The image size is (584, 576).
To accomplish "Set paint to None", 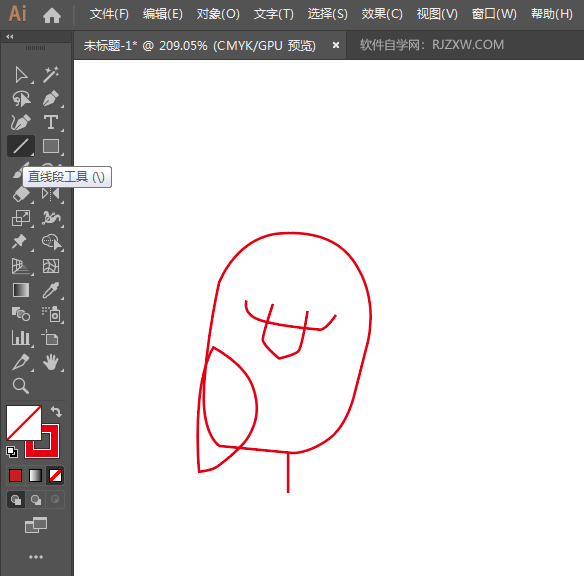I will 55,475.
